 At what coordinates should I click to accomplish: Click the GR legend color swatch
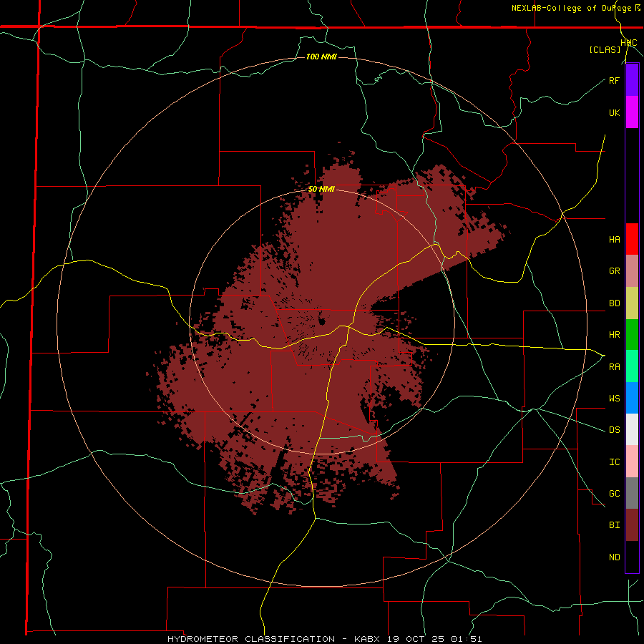pyautogui.click(x=632, y=271)
